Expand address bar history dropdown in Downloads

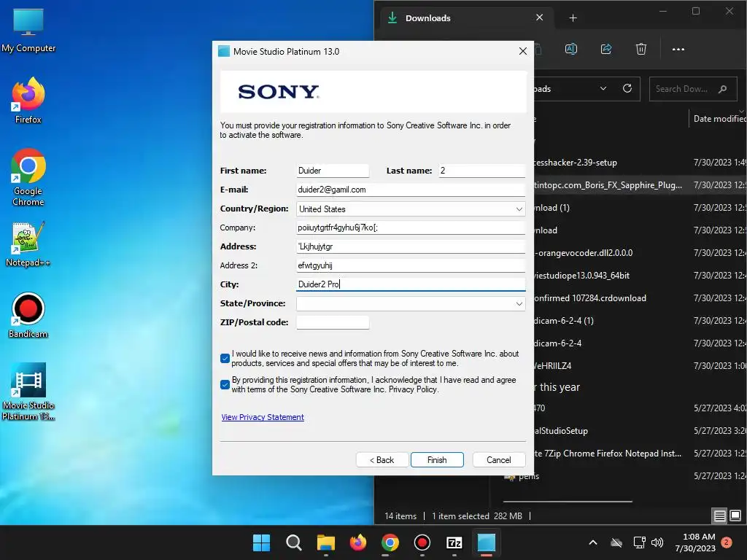[x=603, y=88]
